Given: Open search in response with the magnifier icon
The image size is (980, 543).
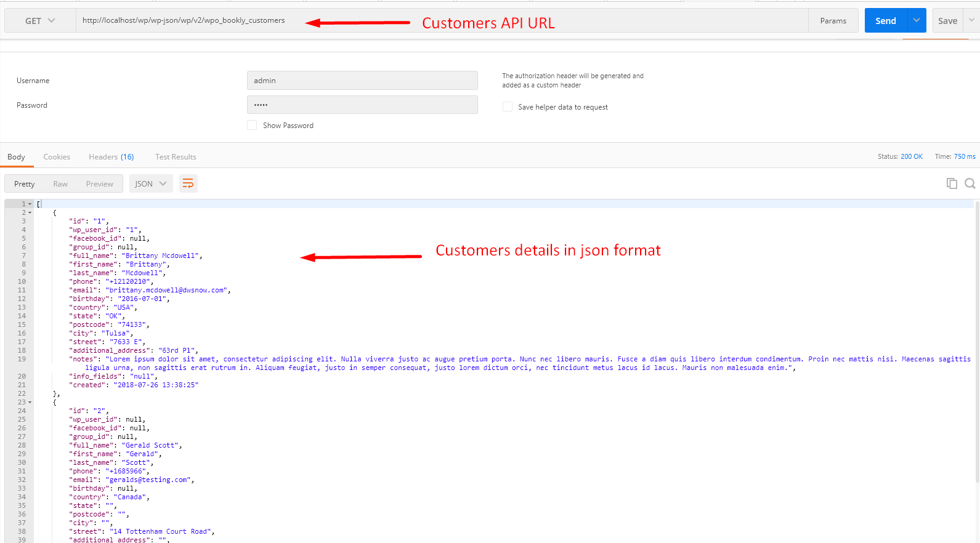Looking at the screenshot, I should (970, 183).
